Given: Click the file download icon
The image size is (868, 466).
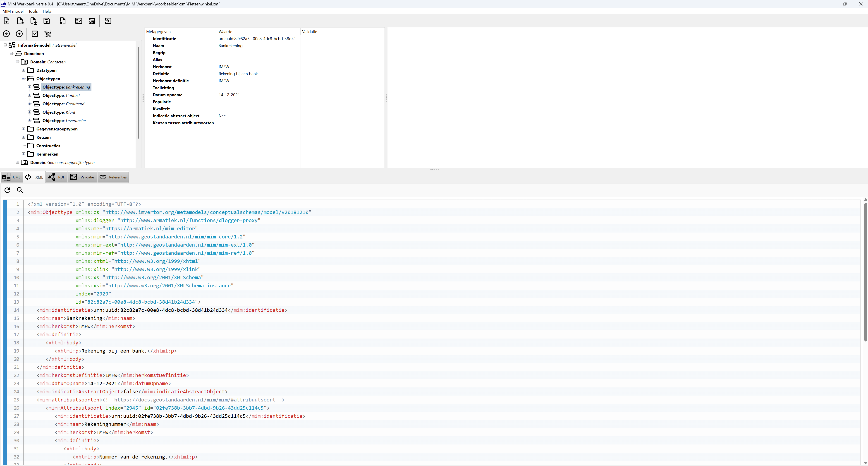Looking at the screenshot, I should [x=33, y=21].
